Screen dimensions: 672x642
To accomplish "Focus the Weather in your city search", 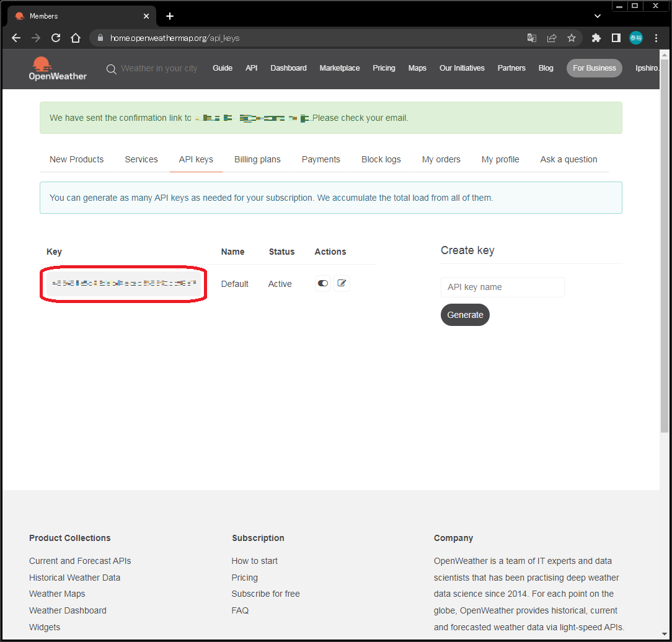I will click(159, 69).
